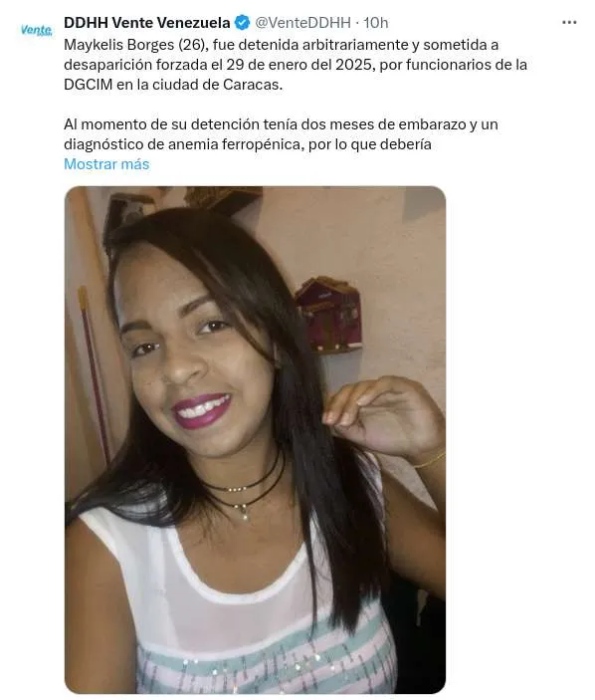This screenshot has height=700, width=595.
Task: Open the tweet via the 10h timestamp
Action: pos(375,22)
